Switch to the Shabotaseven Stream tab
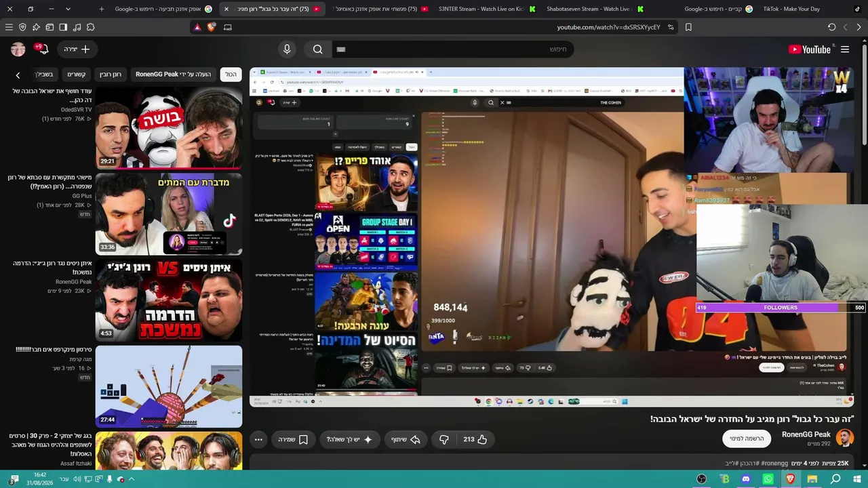 pos(593,9)
